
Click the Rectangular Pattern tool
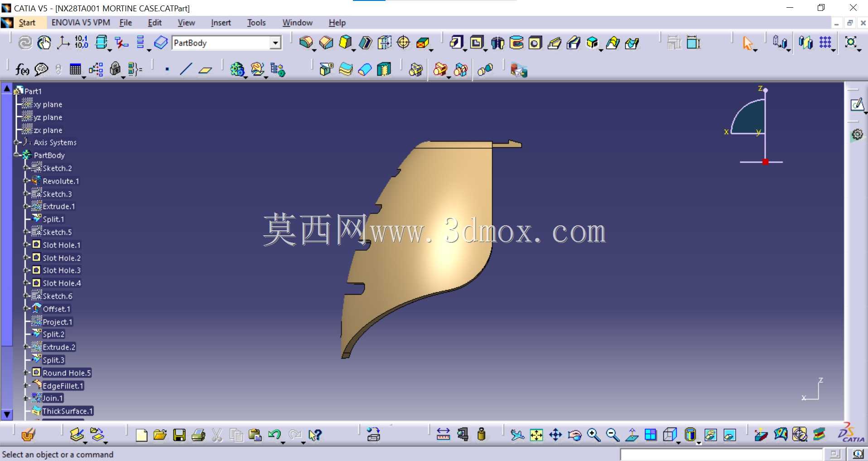pyautogui.click(x=825, y=43)
